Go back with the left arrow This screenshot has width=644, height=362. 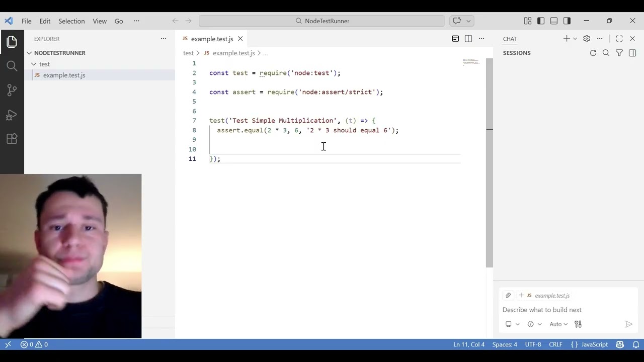tap(175, 21)
